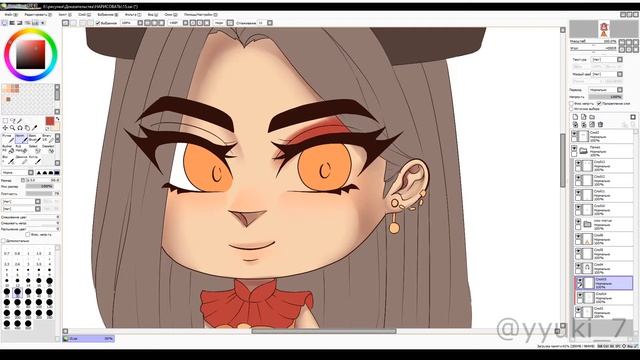The width and height of the screenshot is (640, 360).
Task: Toggle the Выбрание selection checkbox in toolbar
Action: click(98, 23)
